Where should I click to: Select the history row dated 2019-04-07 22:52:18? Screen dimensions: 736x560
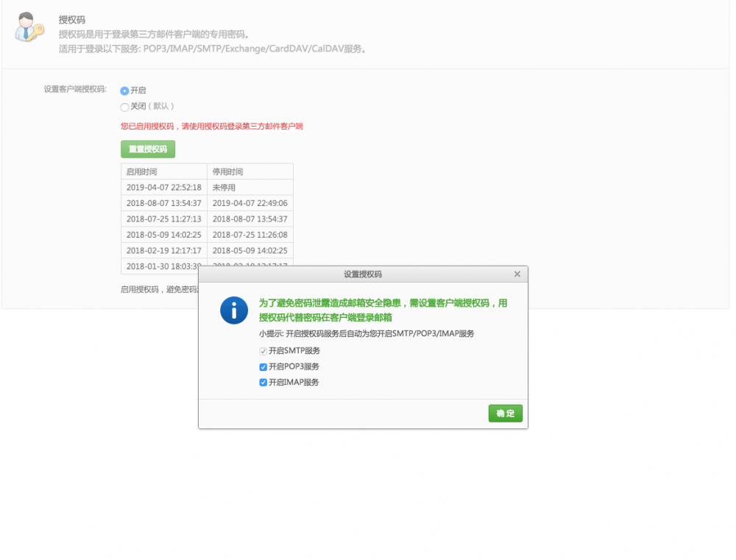[x=162, y=187]
